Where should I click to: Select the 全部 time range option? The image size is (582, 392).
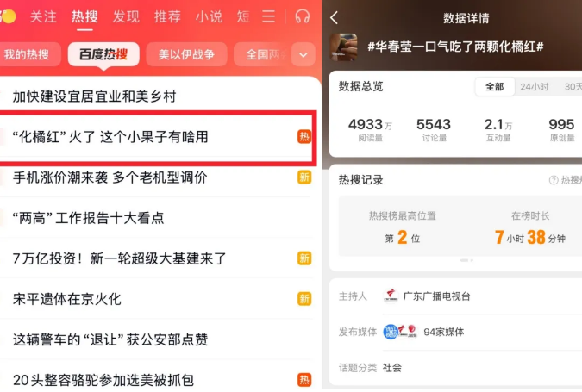pos(494,87)
